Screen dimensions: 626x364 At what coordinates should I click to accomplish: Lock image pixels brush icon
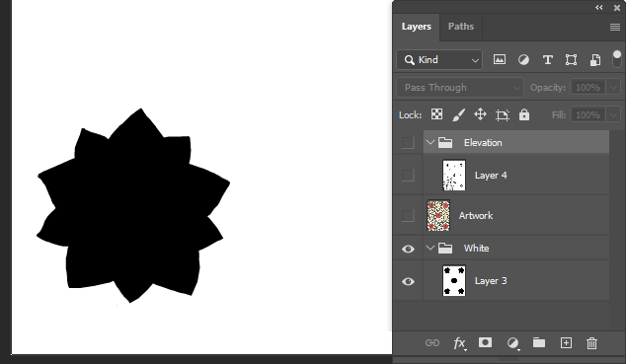point(459,114)
